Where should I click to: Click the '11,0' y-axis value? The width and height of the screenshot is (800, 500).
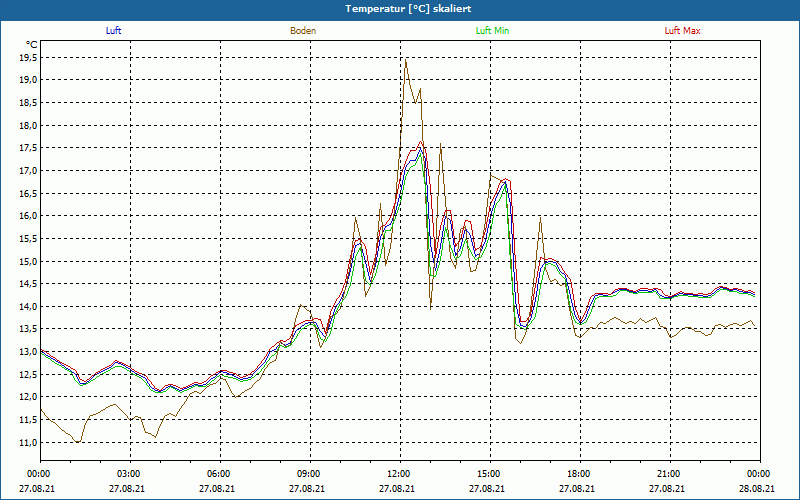(x=29, y=442)
